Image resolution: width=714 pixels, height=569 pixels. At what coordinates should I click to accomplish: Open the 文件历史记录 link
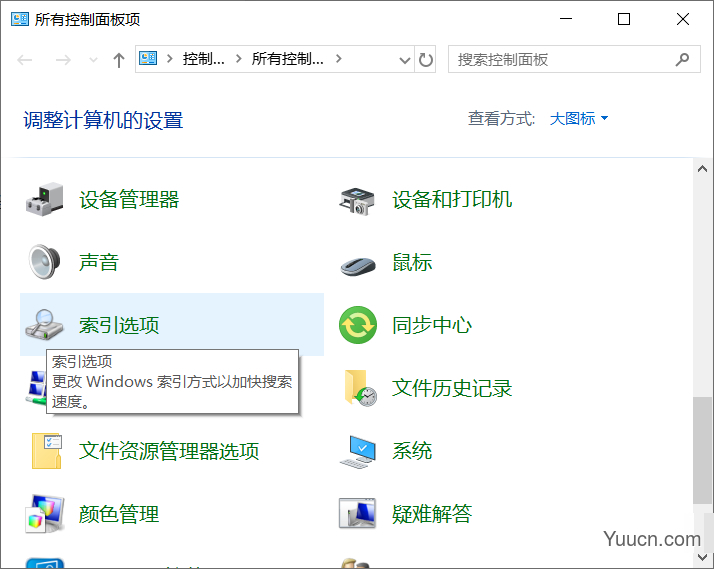[452, 388]
